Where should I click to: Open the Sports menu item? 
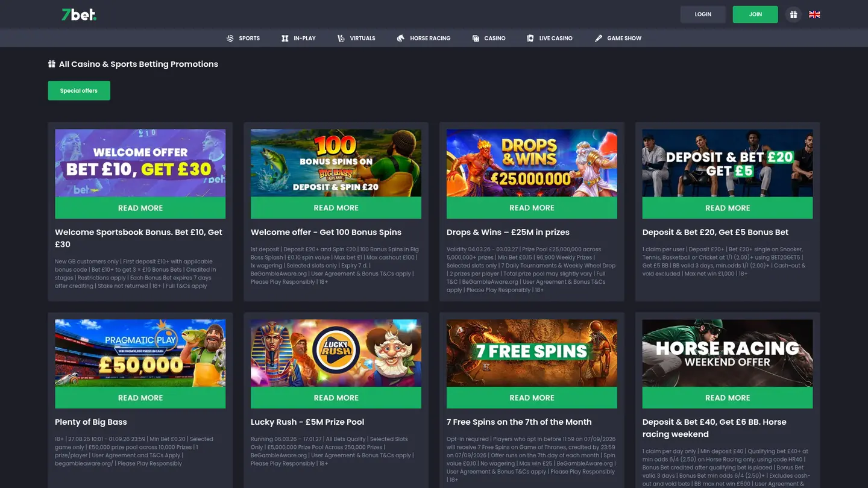pyautogui.click(x=243, y=38)
